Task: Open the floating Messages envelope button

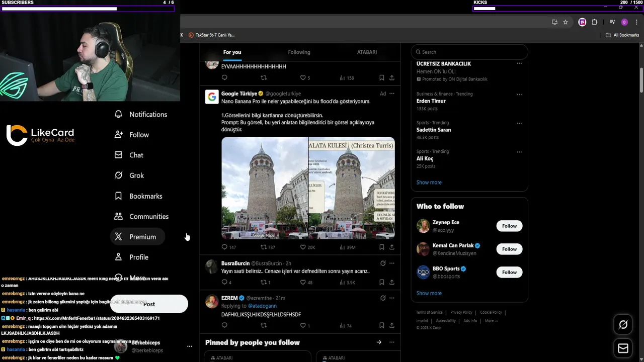Action: (x=623, y=348)
